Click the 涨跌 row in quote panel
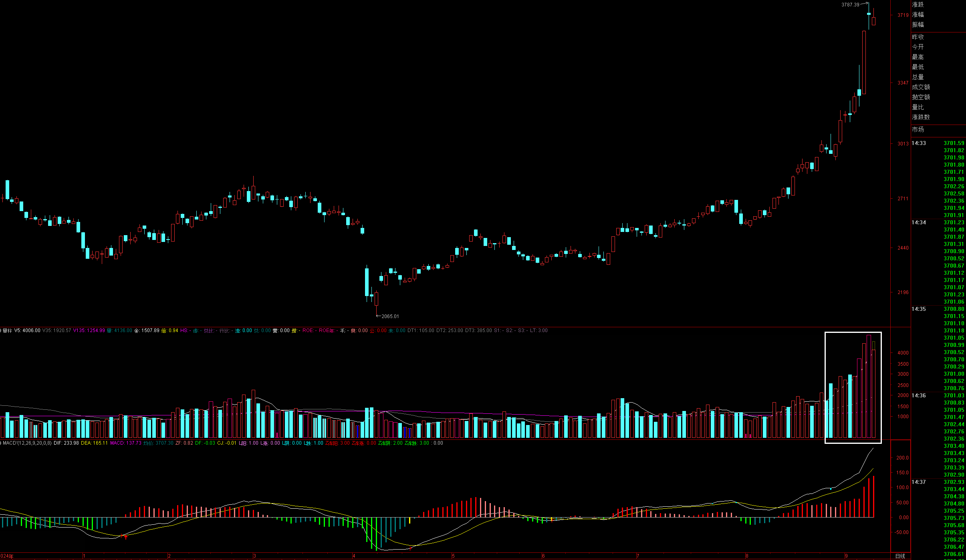This screenshot has height=560, width=966. tap(918, 4)
